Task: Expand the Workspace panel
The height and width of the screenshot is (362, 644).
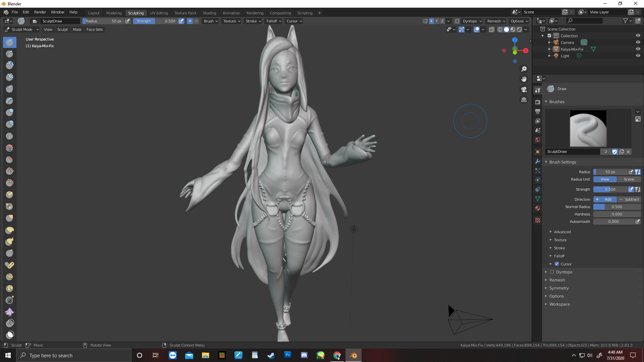Action: (x=559, y=304)
